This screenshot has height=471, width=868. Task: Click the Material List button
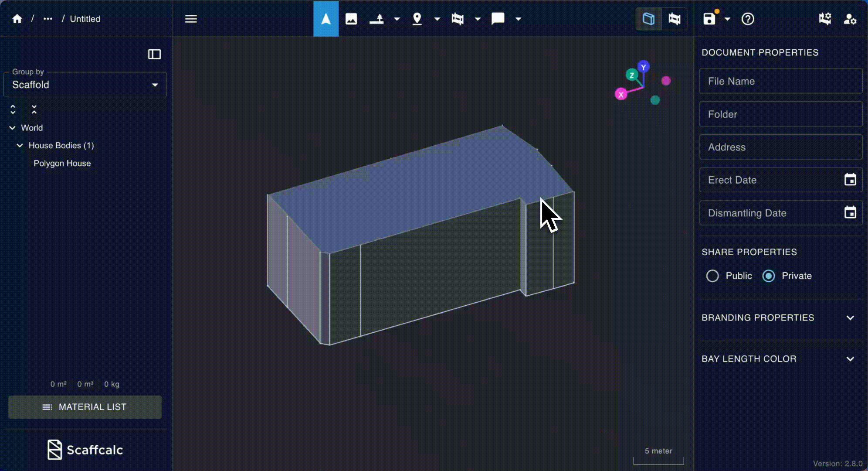85,407
